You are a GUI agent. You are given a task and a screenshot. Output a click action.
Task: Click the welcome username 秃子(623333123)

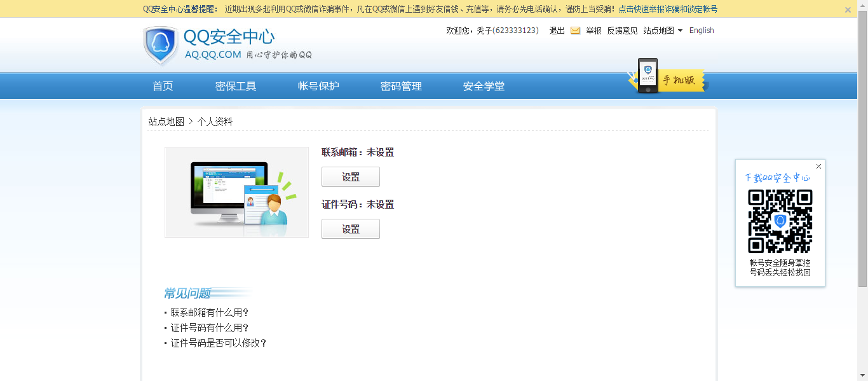(508, 31)
